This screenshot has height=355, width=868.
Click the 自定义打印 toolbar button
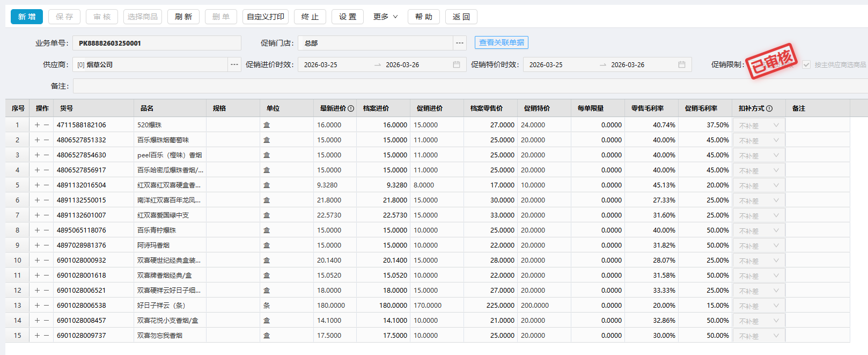pos(266,17)
